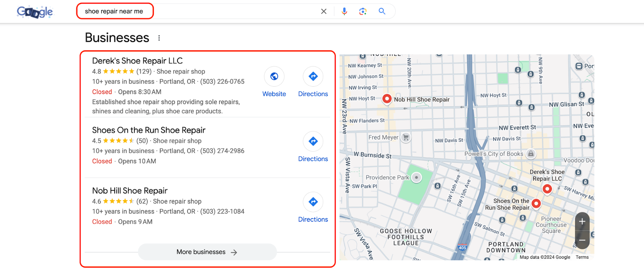The image size is (644, 272).
Task: Click Derek's rating count (129)
Action: pos(144,71)
